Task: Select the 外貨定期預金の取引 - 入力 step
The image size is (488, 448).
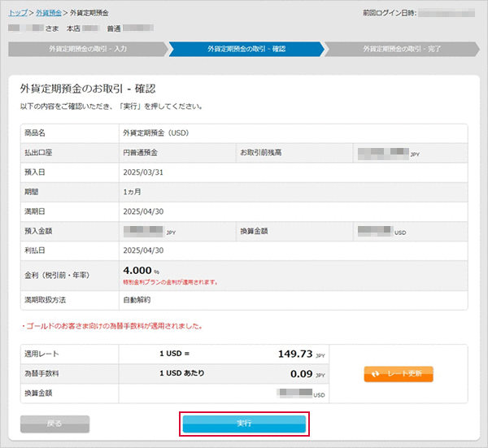Action: coord(87,49)
